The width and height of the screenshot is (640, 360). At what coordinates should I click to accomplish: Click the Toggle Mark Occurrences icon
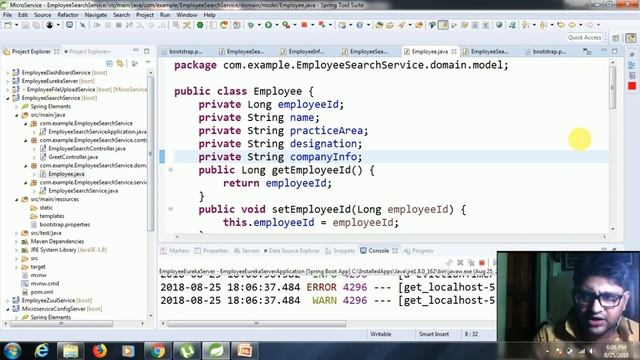tap(443, 25)
